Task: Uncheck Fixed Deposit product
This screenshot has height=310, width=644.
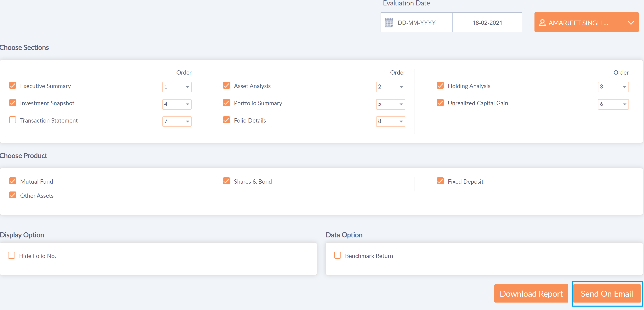Action: click(440, 181)
